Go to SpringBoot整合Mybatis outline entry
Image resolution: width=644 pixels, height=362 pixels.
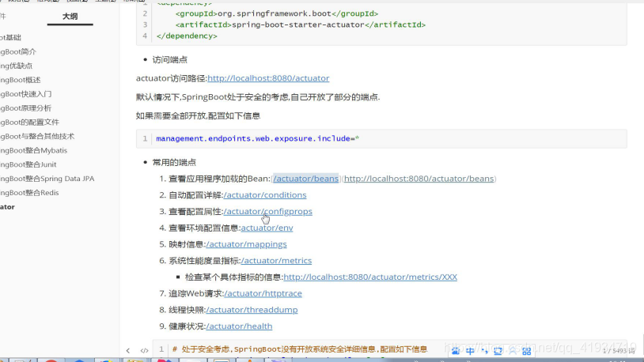click(x=34, y=150)
